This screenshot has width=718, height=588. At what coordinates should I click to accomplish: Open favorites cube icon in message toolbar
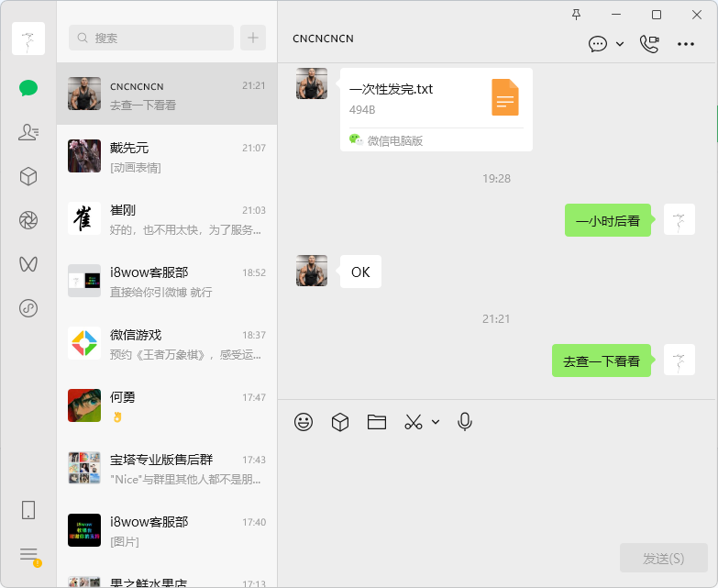pyautogui.click(x=340, y=422)
